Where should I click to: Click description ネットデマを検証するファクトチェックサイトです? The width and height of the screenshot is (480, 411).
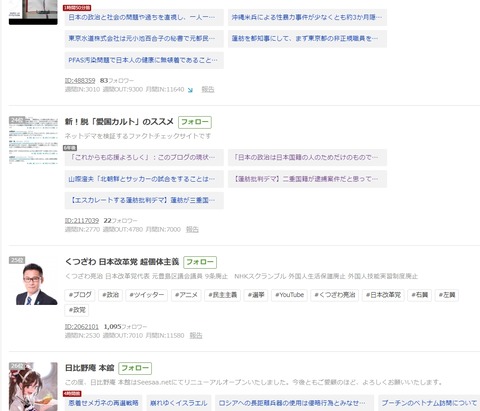pyautogui.click(x=138, y=136)
